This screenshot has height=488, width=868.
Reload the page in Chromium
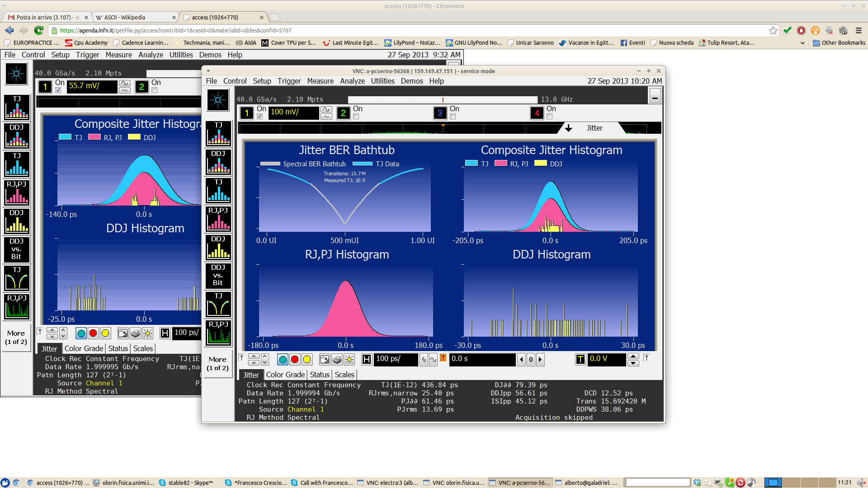[x=39, y=30]
